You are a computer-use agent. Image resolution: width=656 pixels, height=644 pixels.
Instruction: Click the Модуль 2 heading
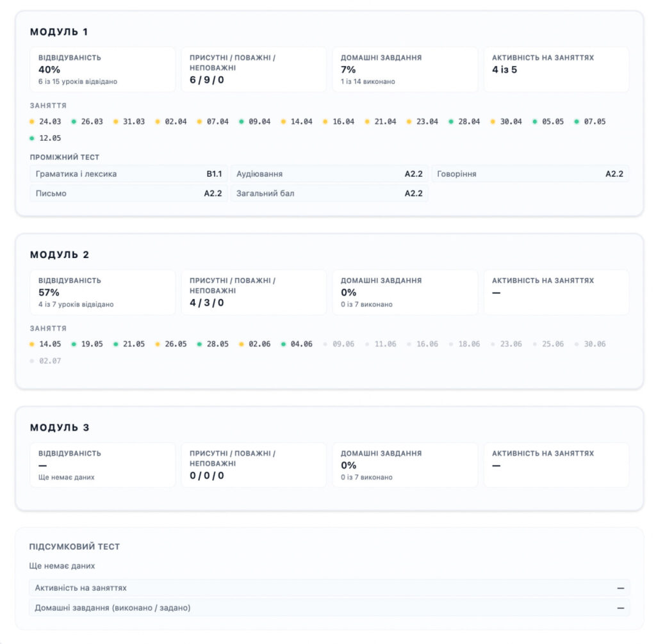click(60, 255)
